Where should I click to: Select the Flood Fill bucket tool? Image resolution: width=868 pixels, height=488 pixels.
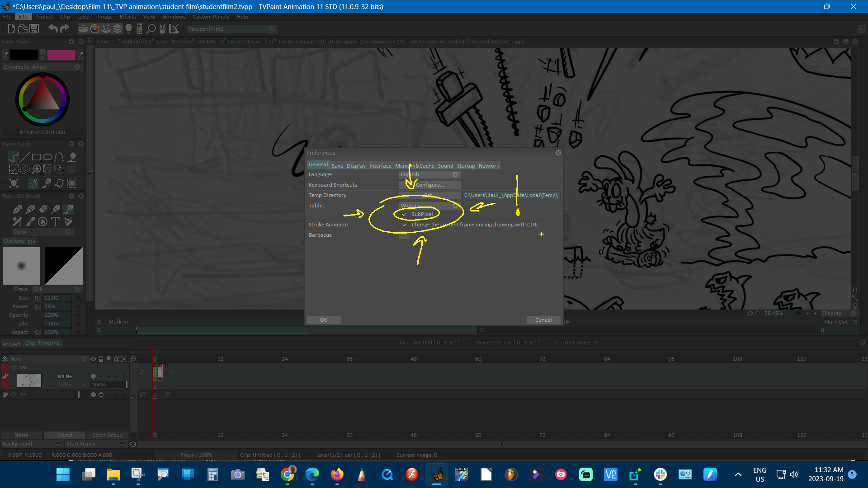pyautogui.click(x=72, y=157)
